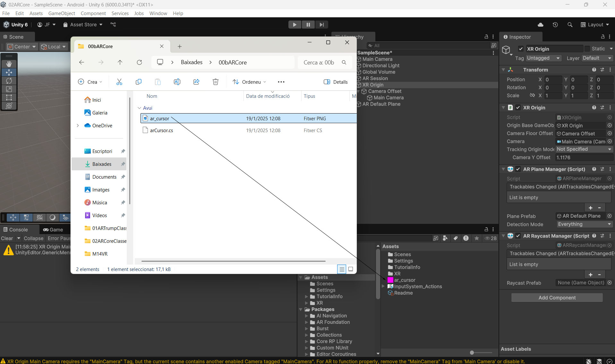Select the Hand tool in Scene toolbar

(9, 64)
